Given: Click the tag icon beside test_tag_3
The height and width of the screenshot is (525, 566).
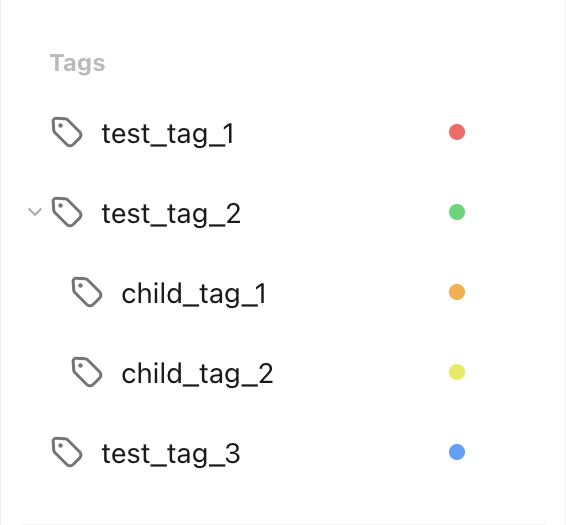Looking at the screenshot, I should coord(67,452).
